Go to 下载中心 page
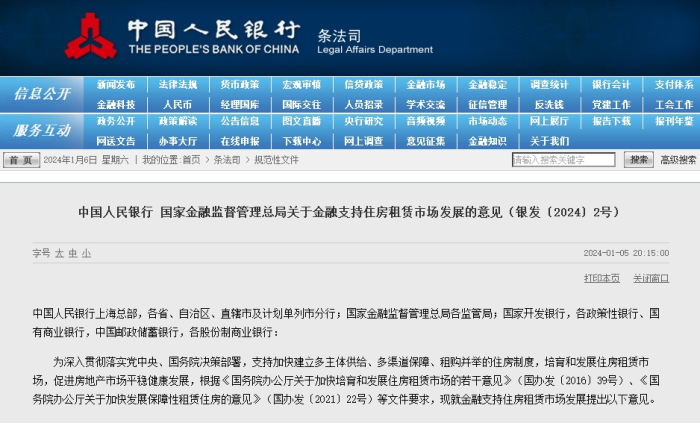Screen dimensions: 700x423 pyautogui.click(x=302, y=141)
